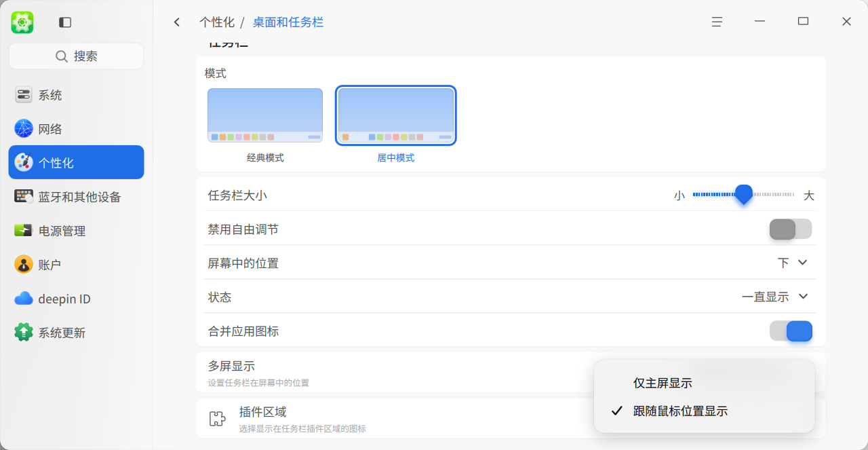The height and width of the screenshot is (450, 868).
Task: Toggle the 禁用自由调节 switch
Action: (791, 229)
